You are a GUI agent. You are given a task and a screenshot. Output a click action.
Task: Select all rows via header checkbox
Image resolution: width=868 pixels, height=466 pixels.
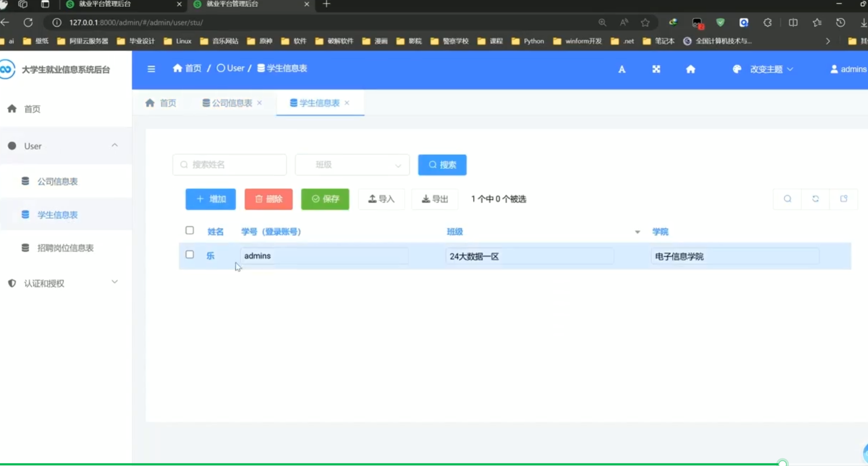[190, 230]
